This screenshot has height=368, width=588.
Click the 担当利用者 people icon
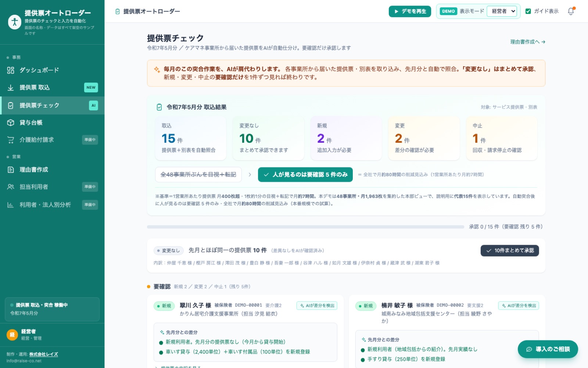tap(11, 187)
